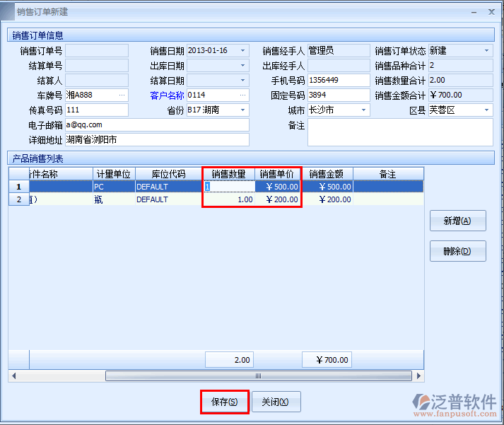Viewport: 504px width, 425px height.
Task: Click the ¥500.00 销售单价 cell
Action: [278, 187]
